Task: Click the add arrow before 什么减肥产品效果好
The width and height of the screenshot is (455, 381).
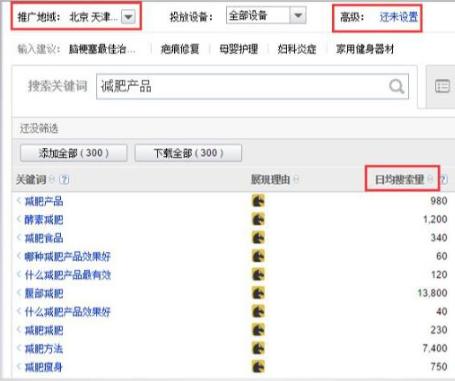Action: pyautogui.click(x=19, y=312)
